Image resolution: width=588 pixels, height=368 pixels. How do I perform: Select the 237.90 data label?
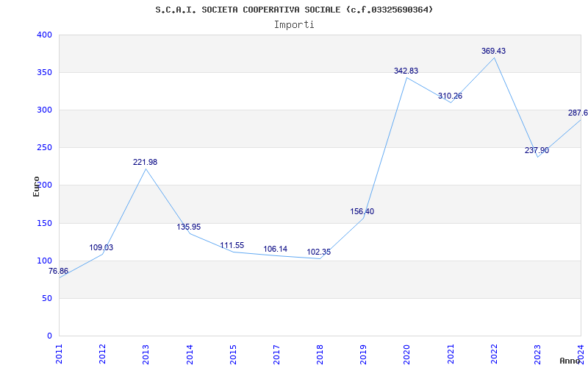coord(537,150)
